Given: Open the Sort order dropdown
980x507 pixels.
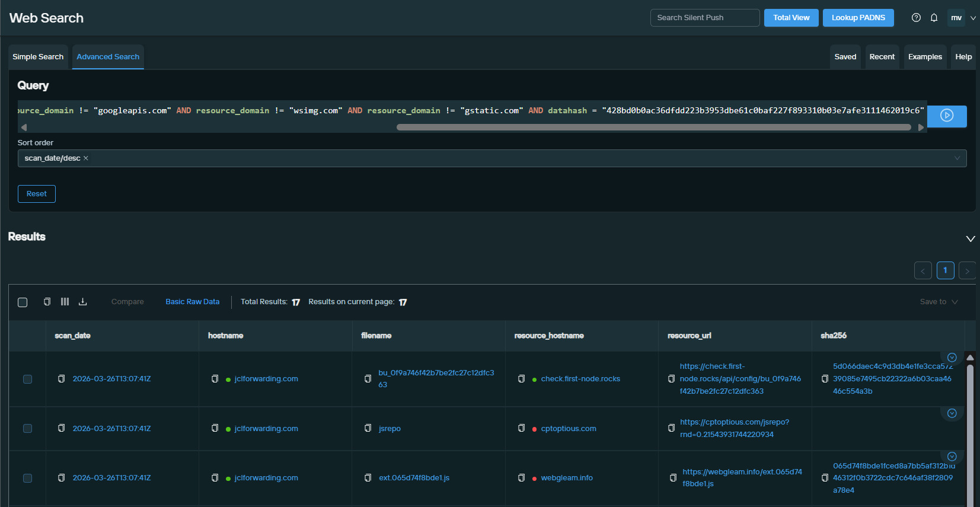Looking at the screenshot, I should (x=492, y=158).
